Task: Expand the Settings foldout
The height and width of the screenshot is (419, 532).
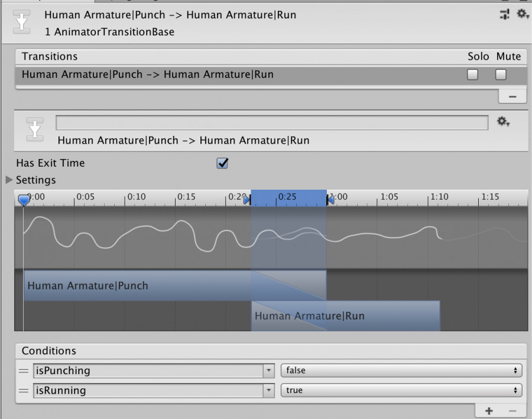Action: 9,180
